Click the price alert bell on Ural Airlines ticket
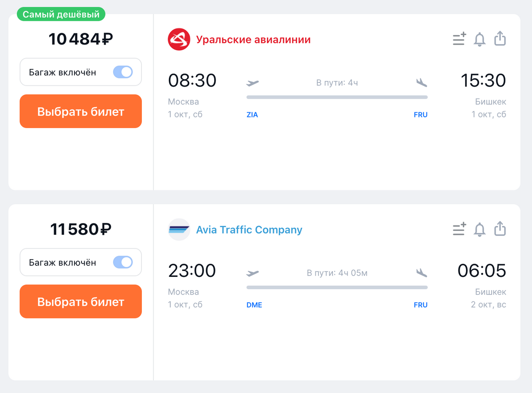 tap(480, 39)
